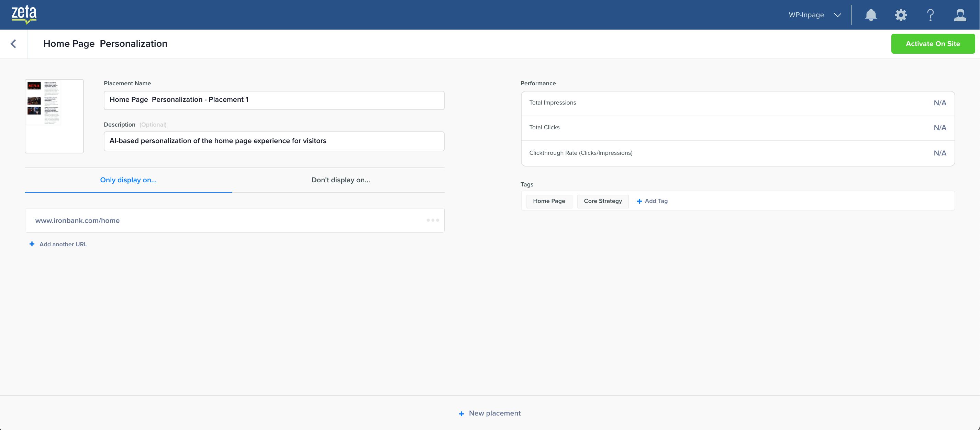Open settings gear in header
Image resolution: width=980 pixels, height=430 pixels.
pyautogui.click(x=901, y=15)
